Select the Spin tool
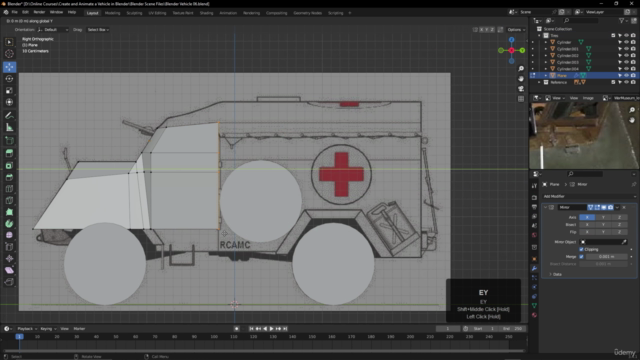The height and width of the screenshot is (360, 640). click(9, 224)
